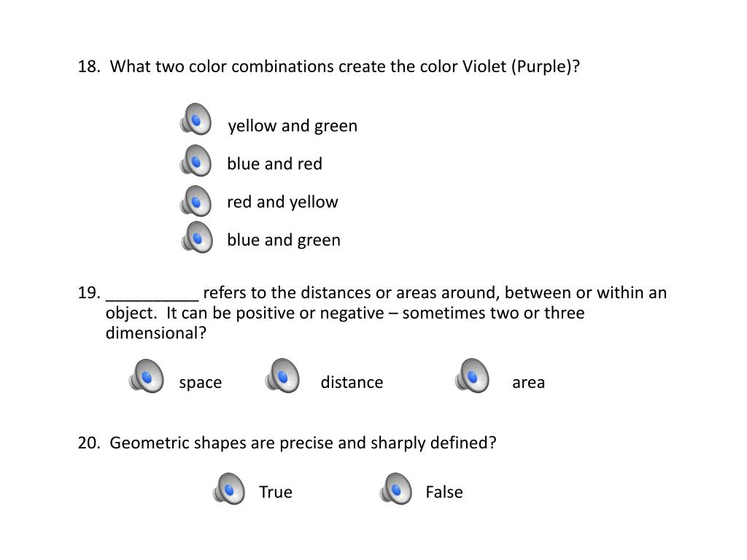The width and height of the screenshot is (747, 560).
Task: Play audio for blue and red
Action: pos(196,161)
